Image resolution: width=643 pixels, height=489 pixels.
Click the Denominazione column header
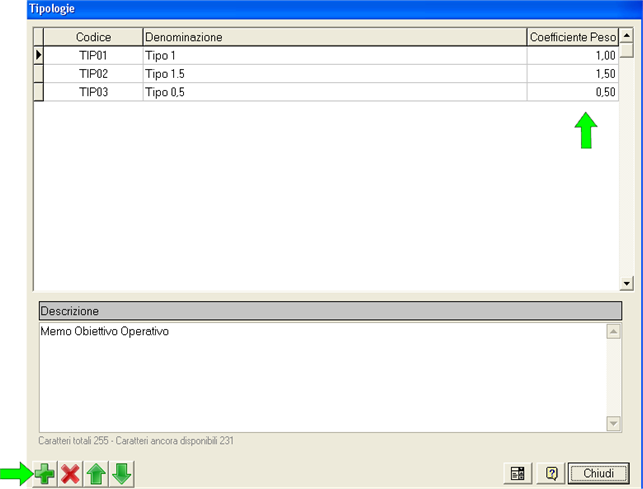pos(334,37)
